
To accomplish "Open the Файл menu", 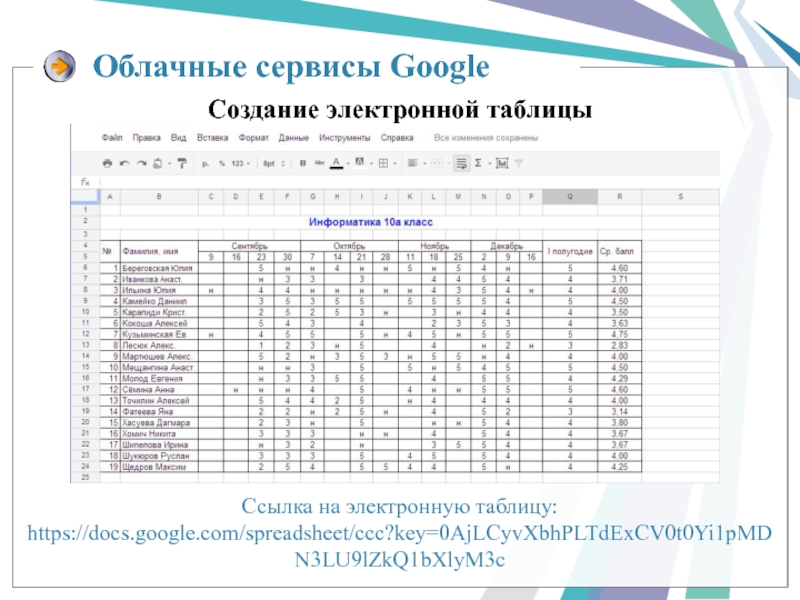I will tap(112, 138).
